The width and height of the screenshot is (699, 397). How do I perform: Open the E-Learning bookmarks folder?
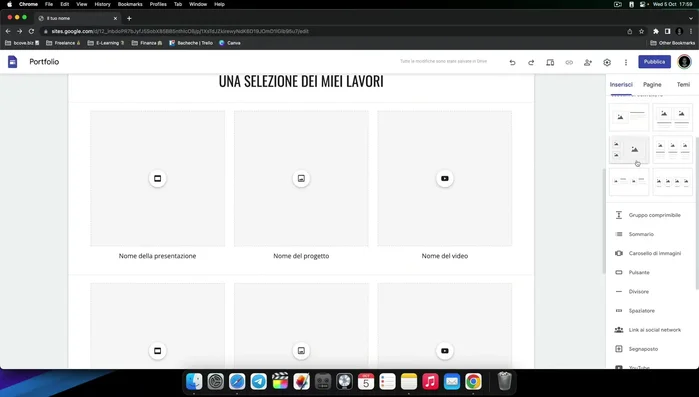(x=106, y=43)
